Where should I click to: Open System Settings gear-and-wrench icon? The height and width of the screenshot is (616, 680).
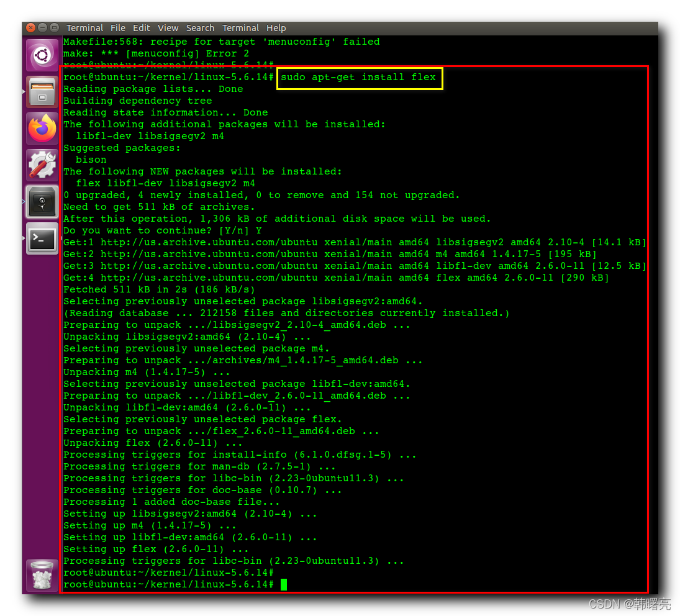click(42, 165)
